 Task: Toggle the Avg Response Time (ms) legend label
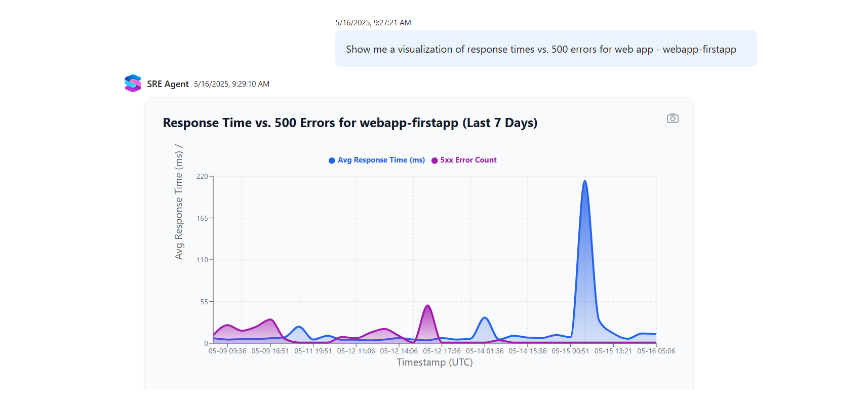tap(381, 160)
